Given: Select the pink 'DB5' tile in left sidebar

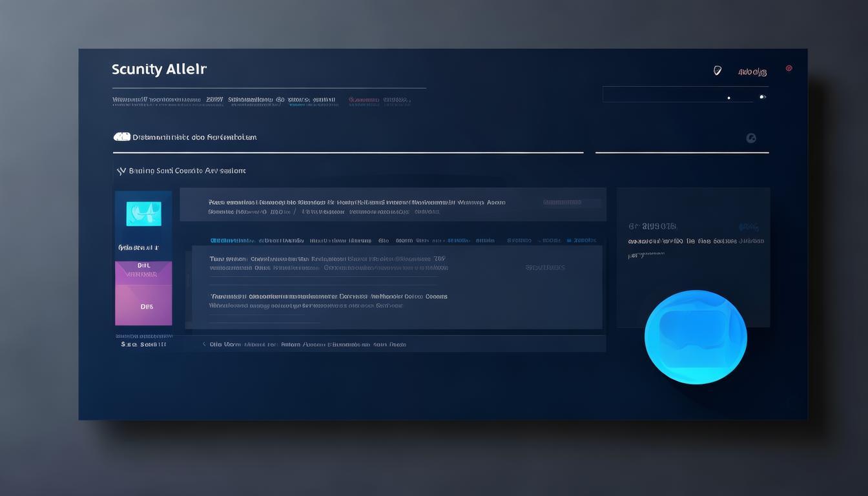Looking at the screenshot, I should tap(143, 307).
